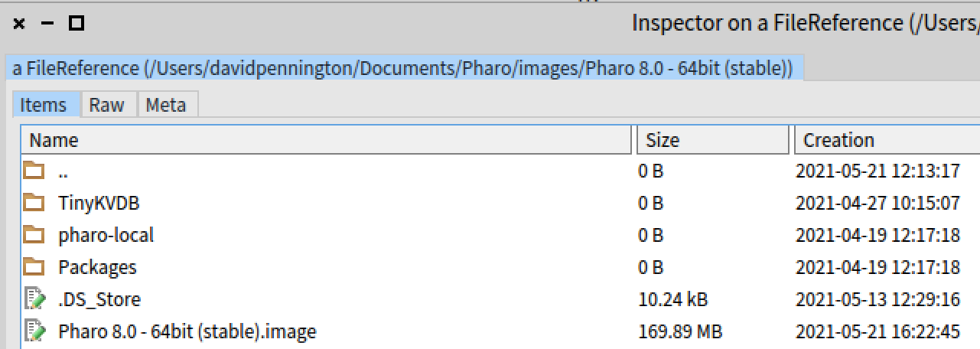Click the parent directory folder icon

[x=33, y=170]
